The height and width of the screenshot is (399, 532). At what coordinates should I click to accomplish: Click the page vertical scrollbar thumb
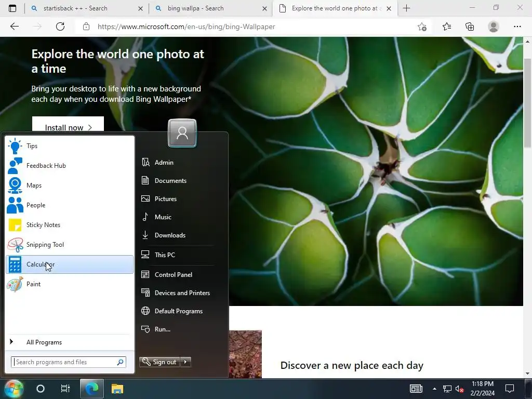pos(527,103)
